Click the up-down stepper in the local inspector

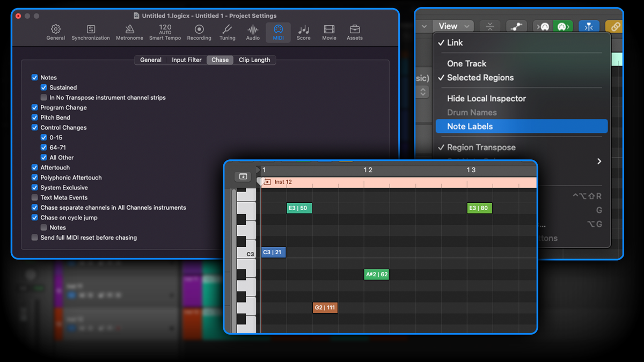423,92
